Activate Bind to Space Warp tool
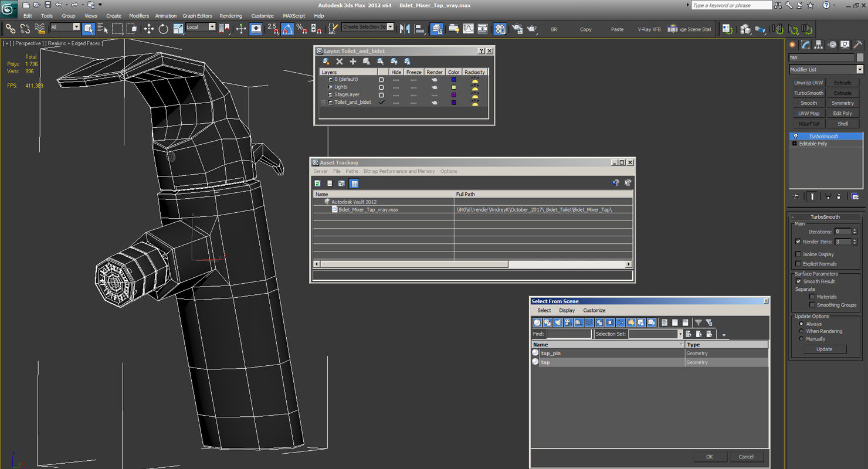Viewport: 868px width, 469px height. pyautogui.click(x=40, y=28)
